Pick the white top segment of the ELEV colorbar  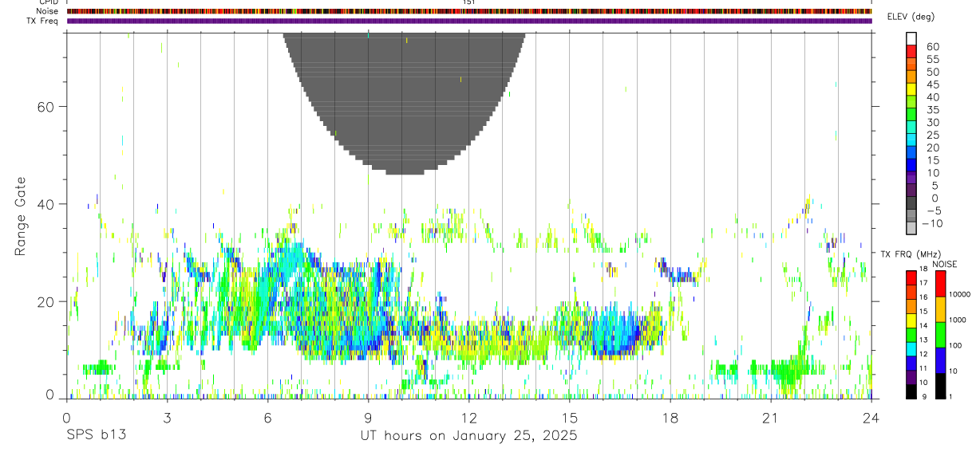(x=911, y=38)
